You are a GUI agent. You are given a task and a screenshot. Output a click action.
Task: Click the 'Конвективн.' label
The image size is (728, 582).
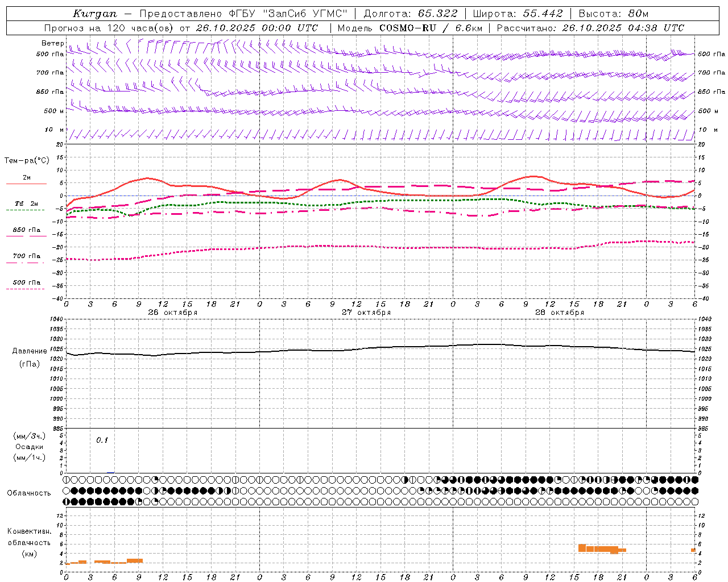point(30,531)
